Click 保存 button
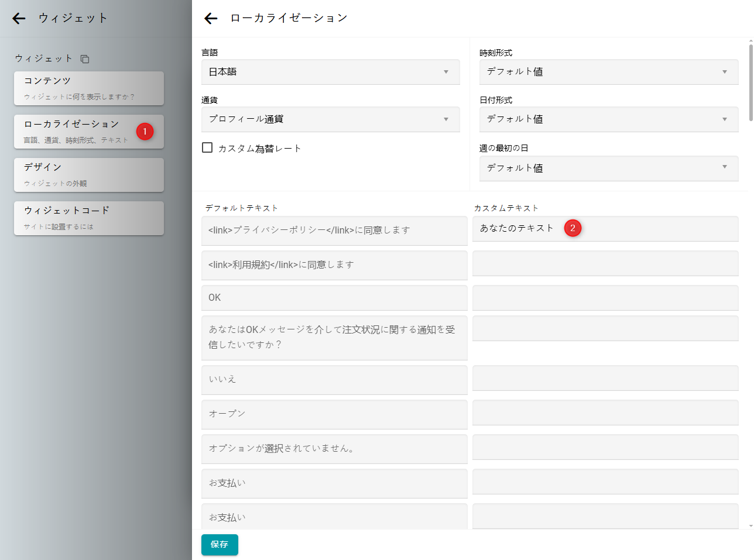 click(220, 544)
